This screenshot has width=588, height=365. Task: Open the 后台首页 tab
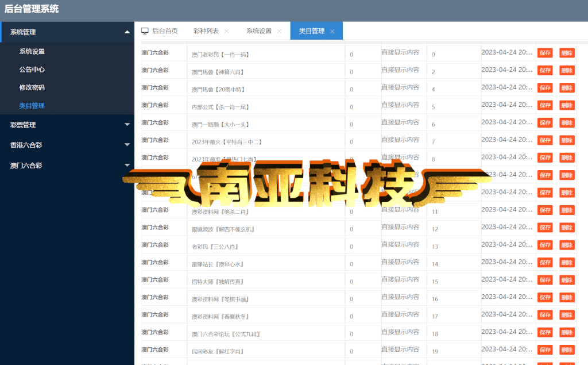[x=165, y=31]
